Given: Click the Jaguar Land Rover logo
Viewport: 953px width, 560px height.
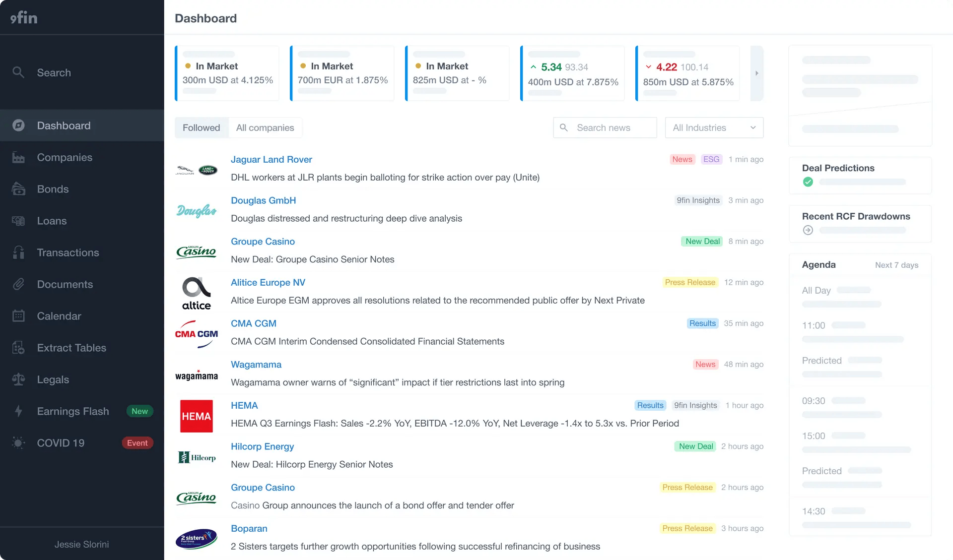Looking at the screenshot, I should coord(197,170).
